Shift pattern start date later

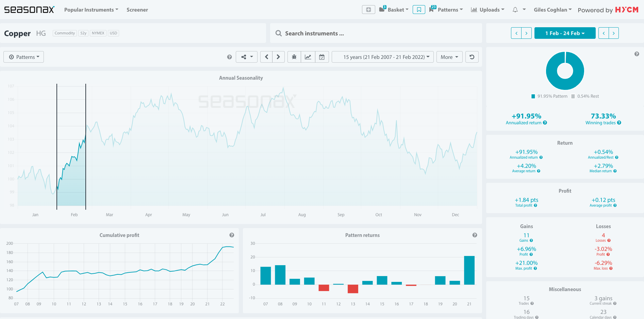coord(526,33)
